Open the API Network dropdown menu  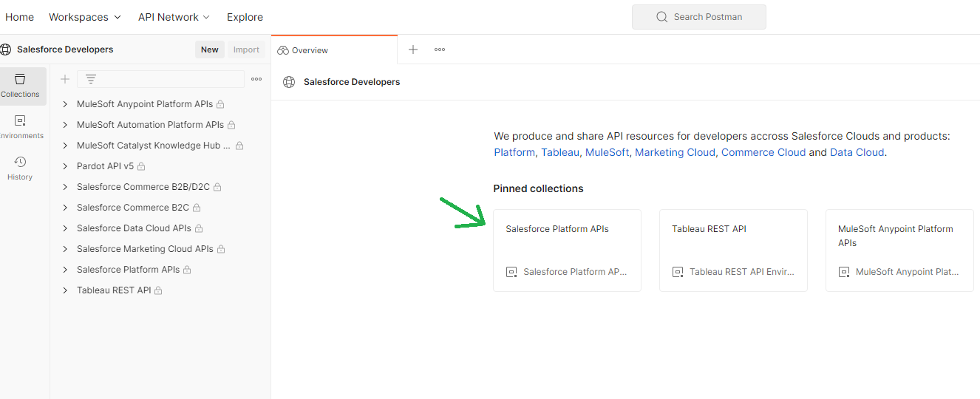[x=174, y=17]
